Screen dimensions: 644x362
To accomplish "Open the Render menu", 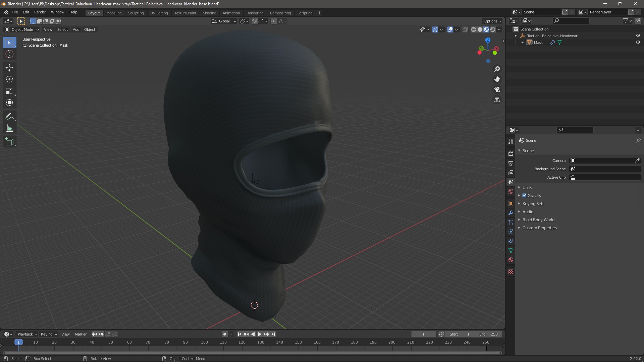I will 40,12.
